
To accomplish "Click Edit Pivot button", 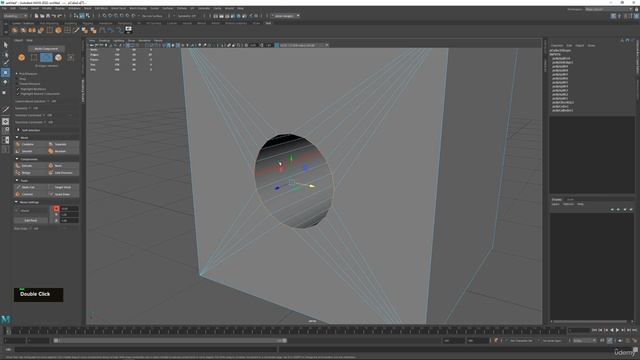I will point(31,220).
